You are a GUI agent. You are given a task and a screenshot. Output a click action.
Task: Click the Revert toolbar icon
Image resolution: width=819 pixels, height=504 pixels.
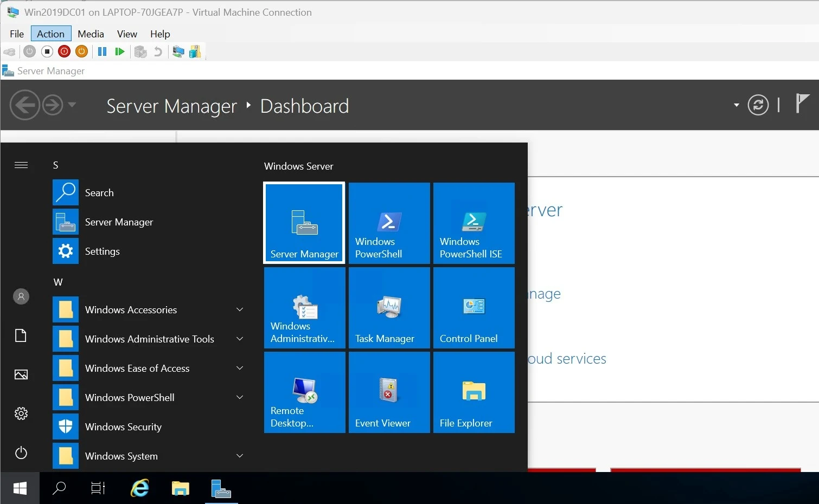(158, 51)
